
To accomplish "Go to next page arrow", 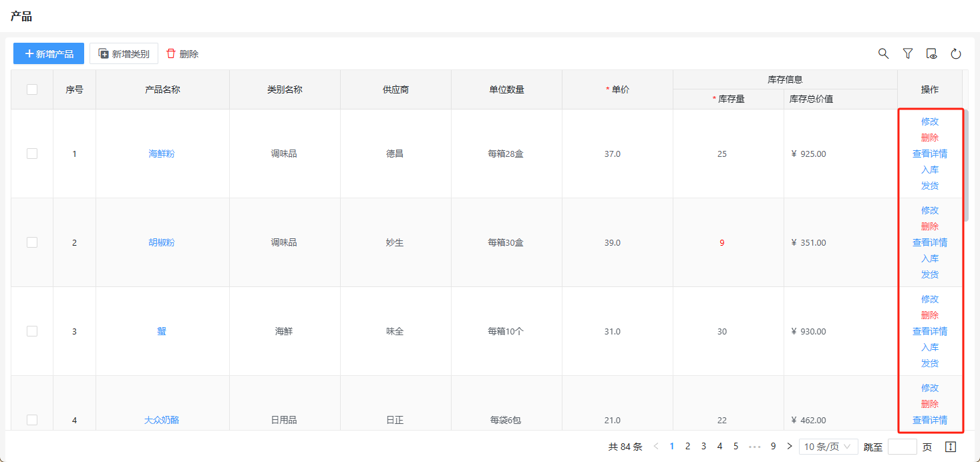I will tap(790, 446).
